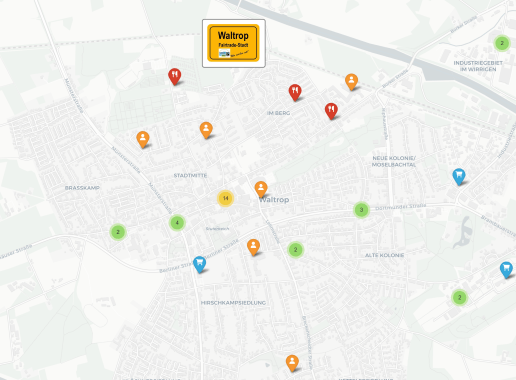
Task: Click the HIRSCHKAMPSIEDLUNG district label
Action: (x=233, y=303)
